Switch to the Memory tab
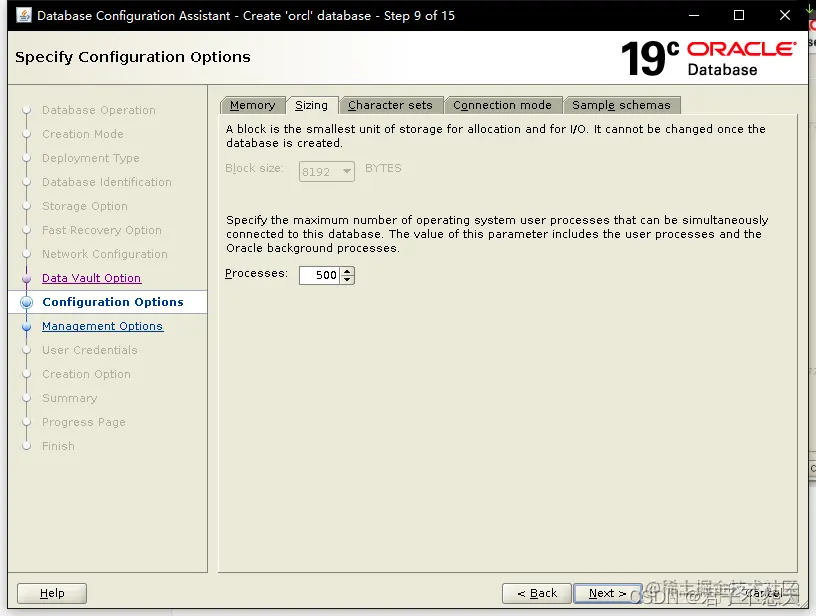This screenshot has width=816, height=616. [252, 105]
